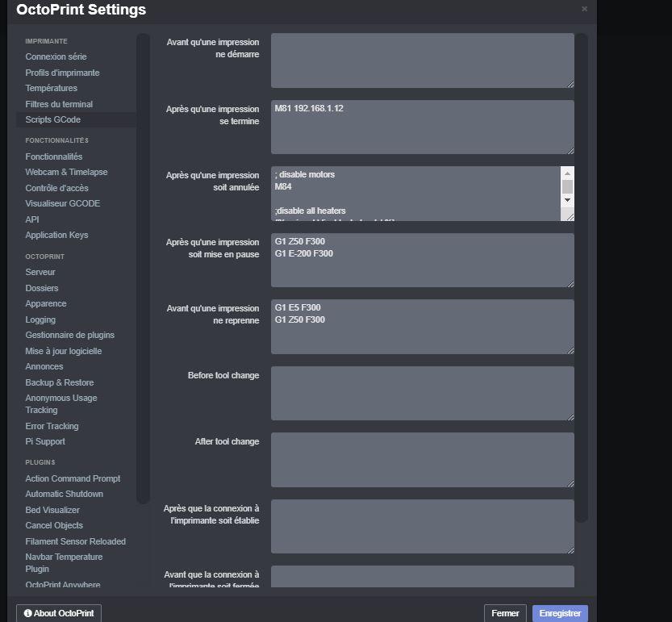Open Navbar Temperature Plugin settings
This screenshot has width=672, height=622.
(x=64, y=563)
